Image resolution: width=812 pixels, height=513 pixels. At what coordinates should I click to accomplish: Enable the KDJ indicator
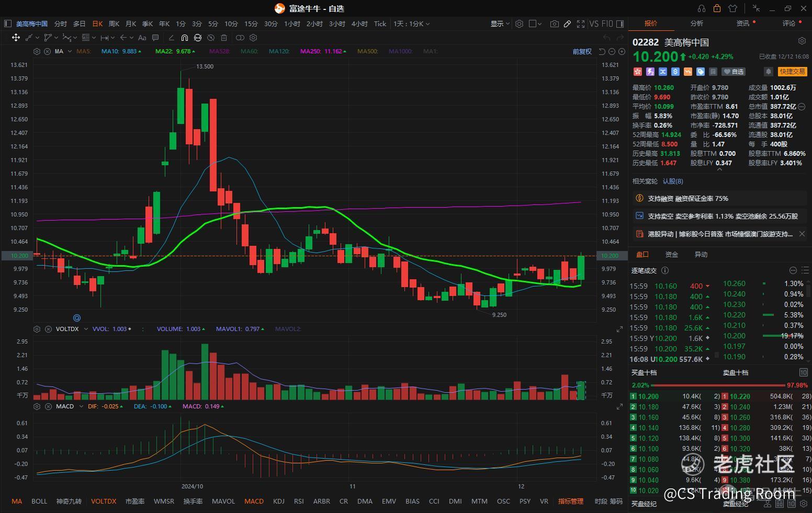coord(279,501)
